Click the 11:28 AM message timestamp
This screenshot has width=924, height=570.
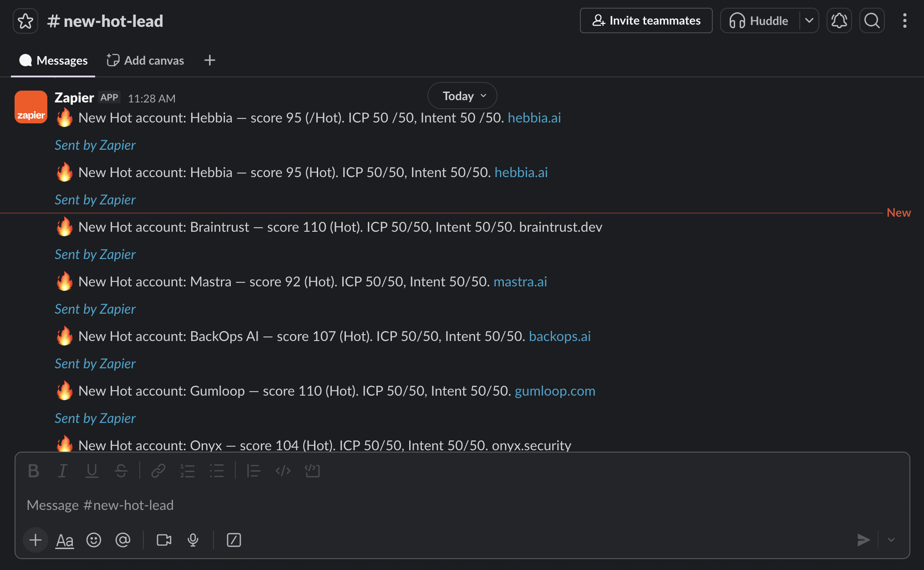tap(152, 98)
